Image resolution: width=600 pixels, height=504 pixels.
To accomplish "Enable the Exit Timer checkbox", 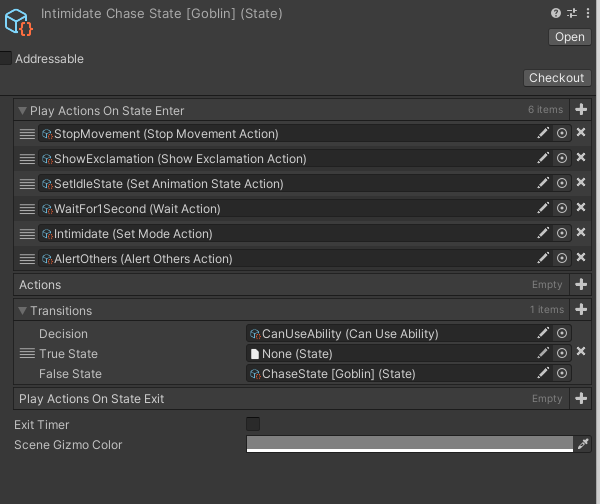I will pyautogui.click(x=253, y=424).
